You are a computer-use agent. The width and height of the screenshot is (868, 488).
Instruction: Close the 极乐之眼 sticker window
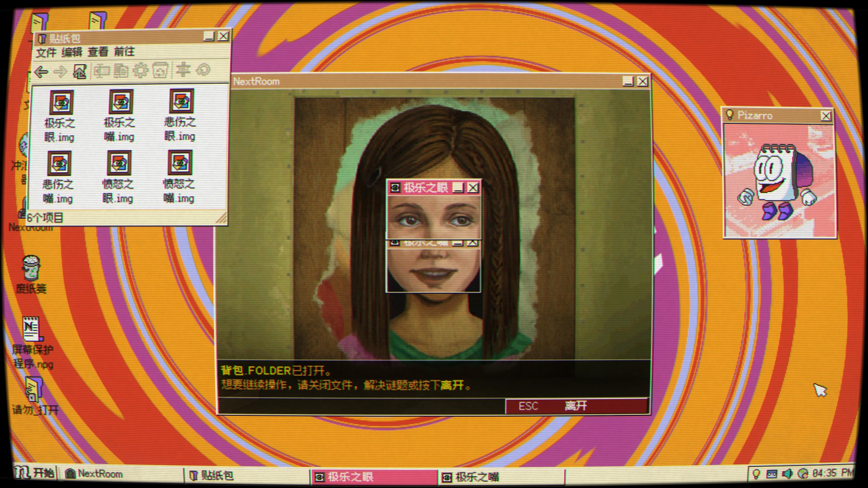[x=473, y=188]
